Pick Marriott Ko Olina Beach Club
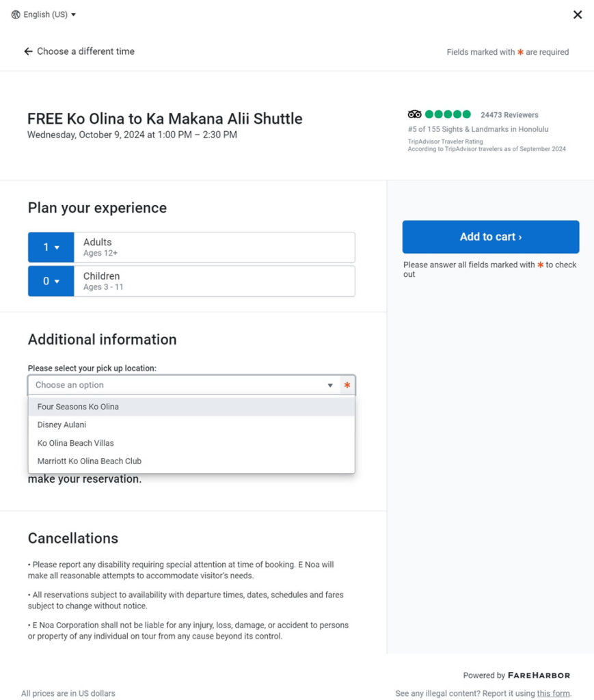 [90, 461]
